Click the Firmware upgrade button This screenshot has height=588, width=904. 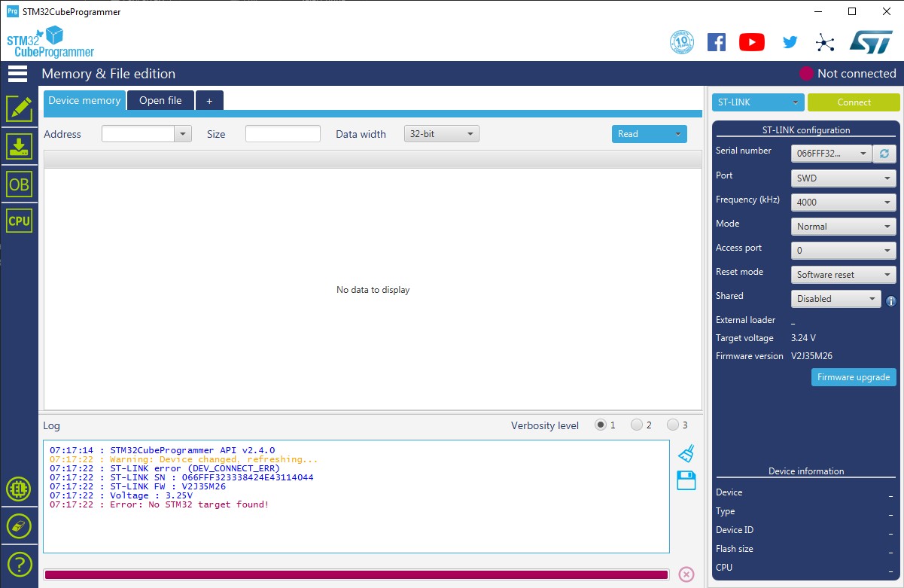[854, 377]
